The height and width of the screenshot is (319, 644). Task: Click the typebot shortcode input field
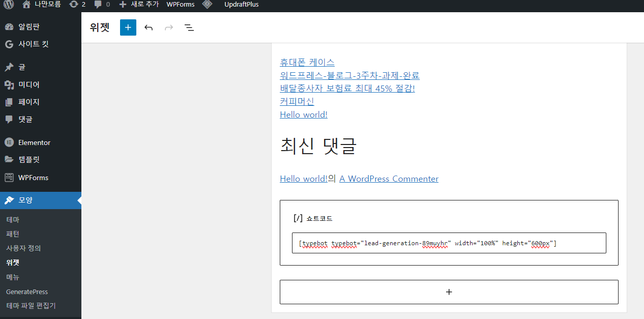[x=449, y=243]
